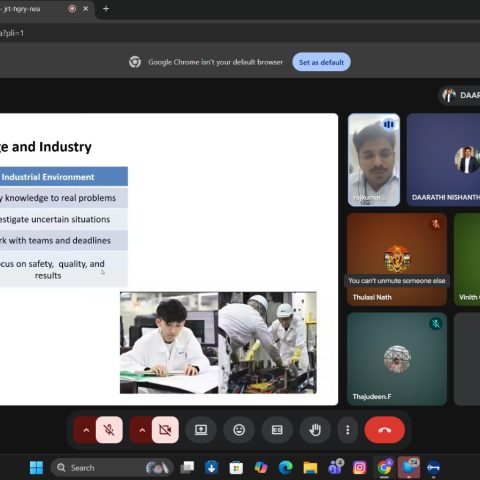Leave the call with red hang-up button
This screenshot has width=480, height=480.
click(385, 430)
